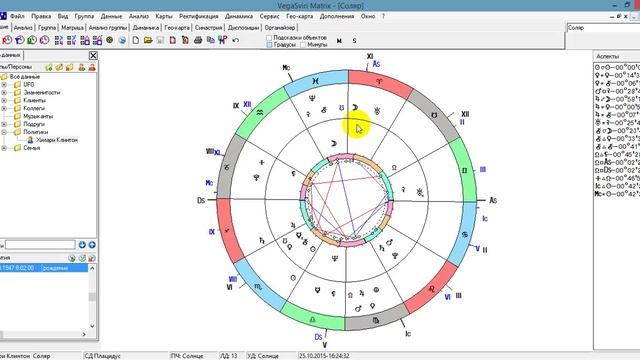The width and height of the screenshot is (640, 360).
Task: Click the blue down arrow button beside search field
Action: [82, 245]
